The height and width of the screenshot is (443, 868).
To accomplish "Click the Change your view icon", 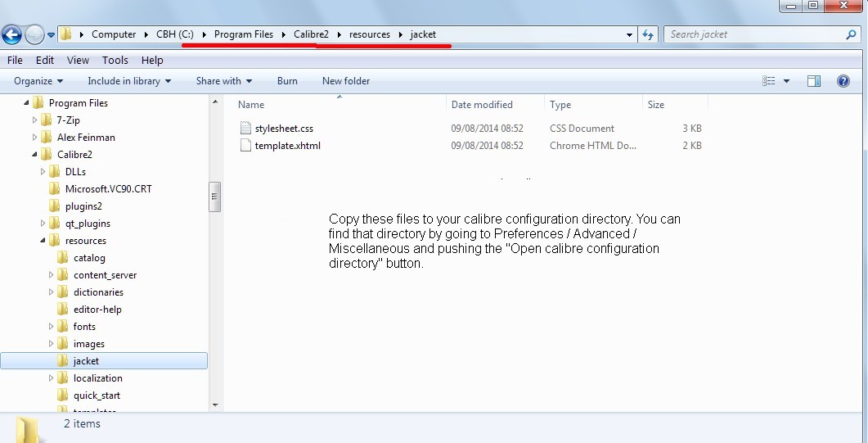I will tap(768, 81).
